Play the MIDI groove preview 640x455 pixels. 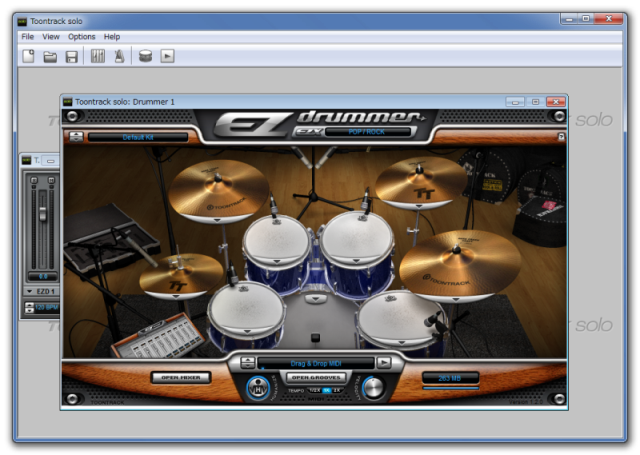point(384,362)
